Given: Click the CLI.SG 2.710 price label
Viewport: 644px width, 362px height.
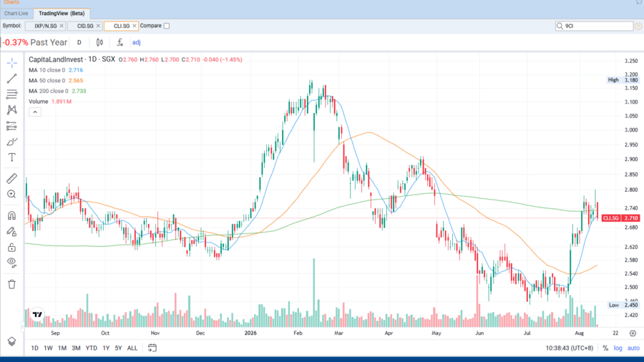Looking at the screenshot, I should click(620, 218).
